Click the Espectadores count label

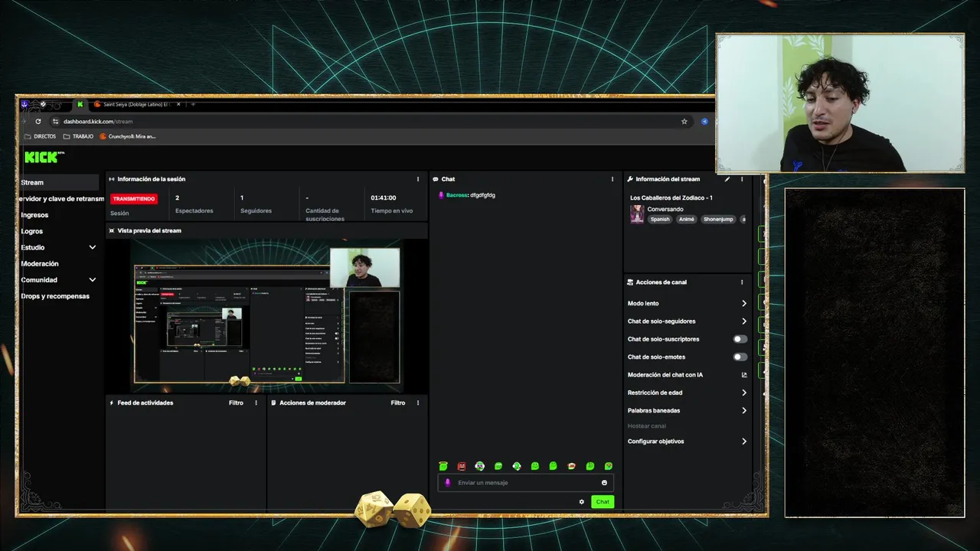pyautogui.click(x=194, y=210)
